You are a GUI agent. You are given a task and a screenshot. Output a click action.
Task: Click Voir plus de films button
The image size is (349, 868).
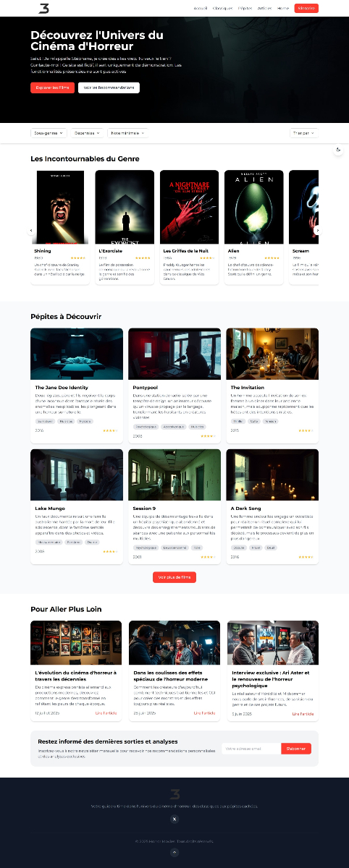click(174, 577)
